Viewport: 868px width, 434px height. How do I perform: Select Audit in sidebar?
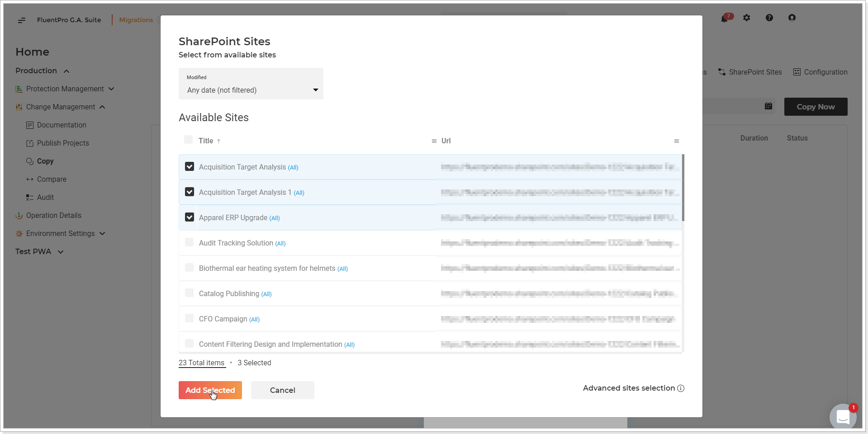coord(45,197)
